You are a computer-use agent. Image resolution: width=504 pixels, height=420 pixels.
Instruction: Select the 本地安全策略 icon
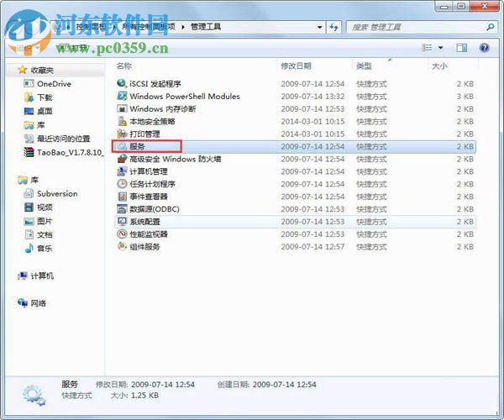[x=122, y=121]
